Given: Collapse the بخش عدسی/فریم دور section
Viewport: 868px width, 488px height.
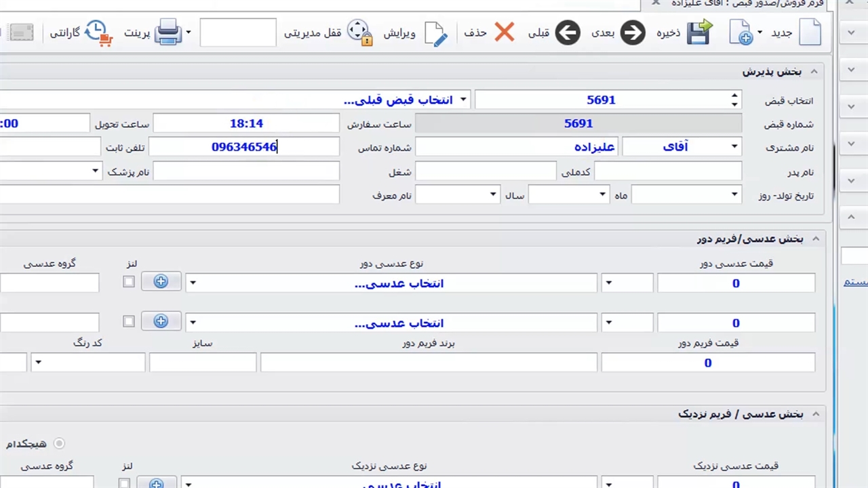Looking at the screenshot, I should point(816,239).
